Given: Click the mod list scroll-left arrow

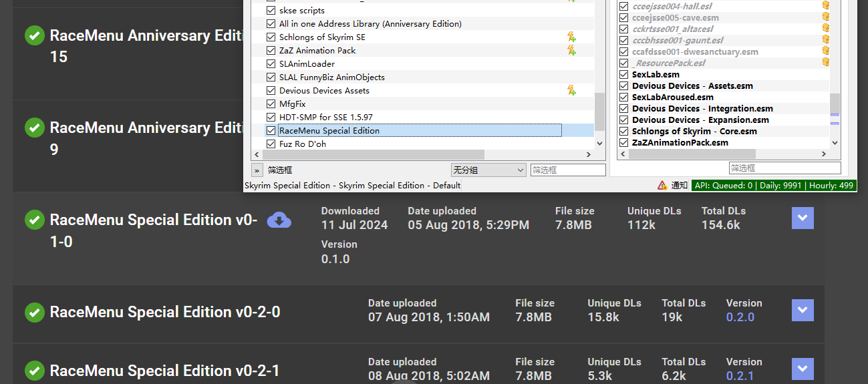Looking at the screenshot, I should pos(257,154).
